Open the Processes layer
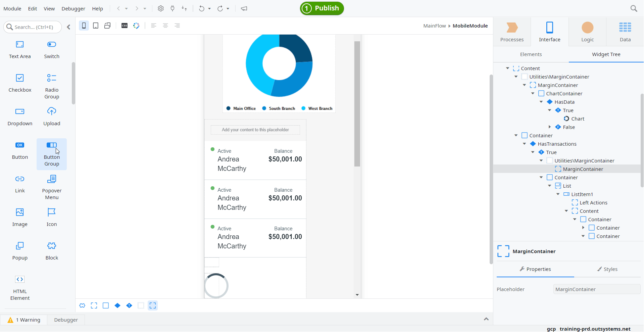Screen dimensions: 644x332 [x=512, y=32]
